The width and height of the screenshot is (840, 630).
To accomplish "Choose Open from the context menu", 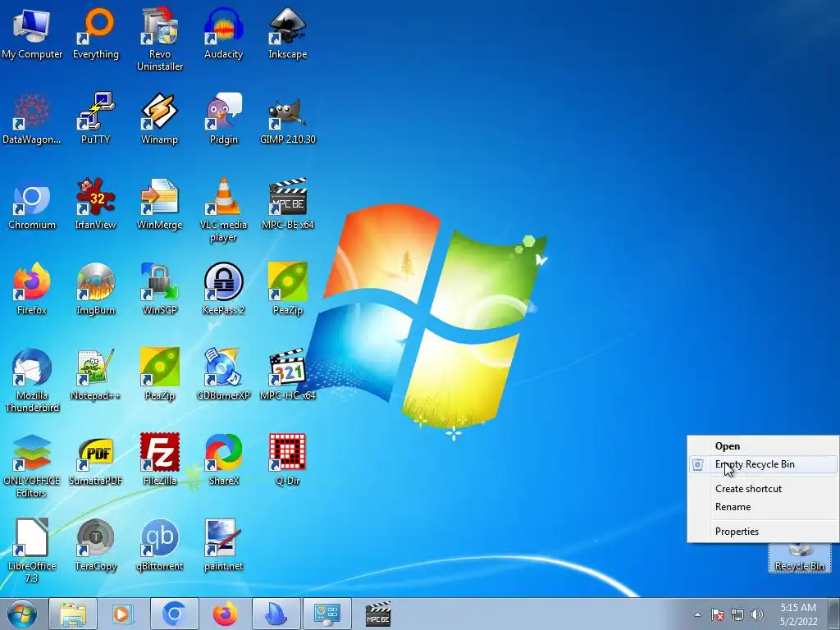I will coord(763,445).
